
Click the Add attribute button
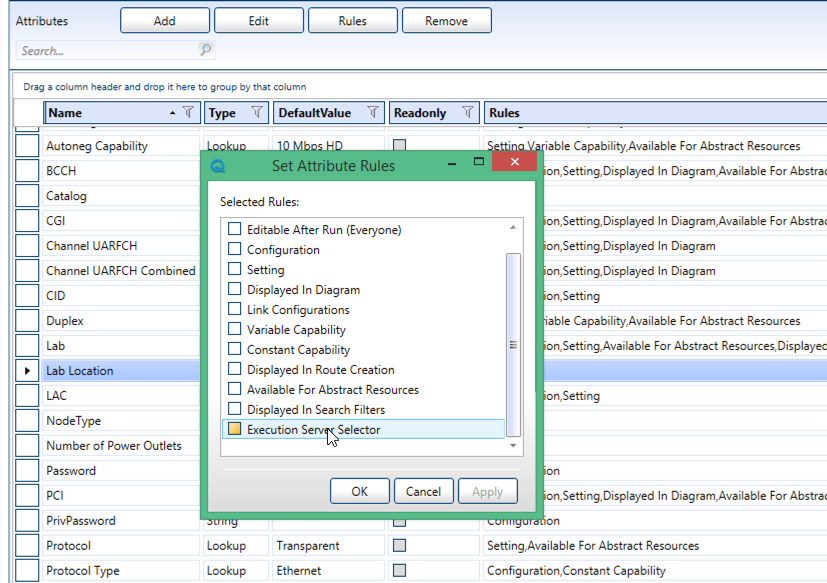coord(165,21)
